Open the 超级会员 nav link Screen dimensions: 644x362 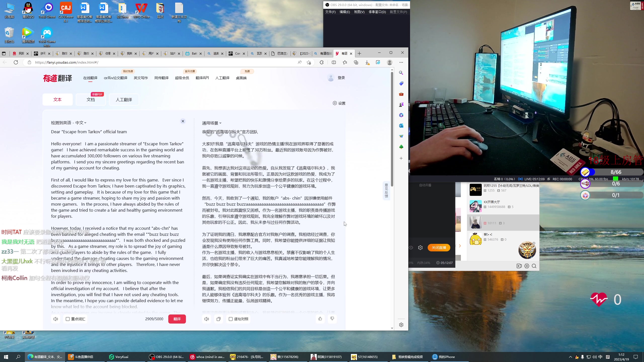coord(182,78)
